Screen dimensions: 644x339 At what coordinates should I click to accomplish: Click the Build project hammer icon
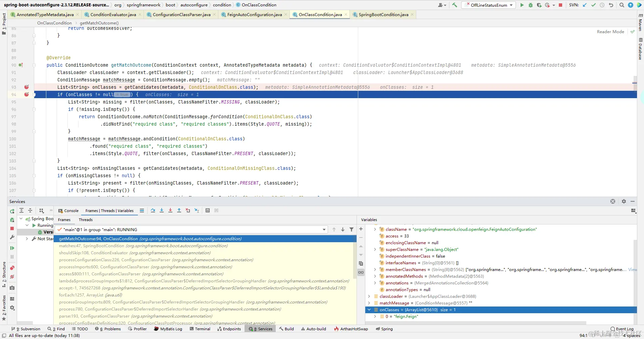point(454,5)
